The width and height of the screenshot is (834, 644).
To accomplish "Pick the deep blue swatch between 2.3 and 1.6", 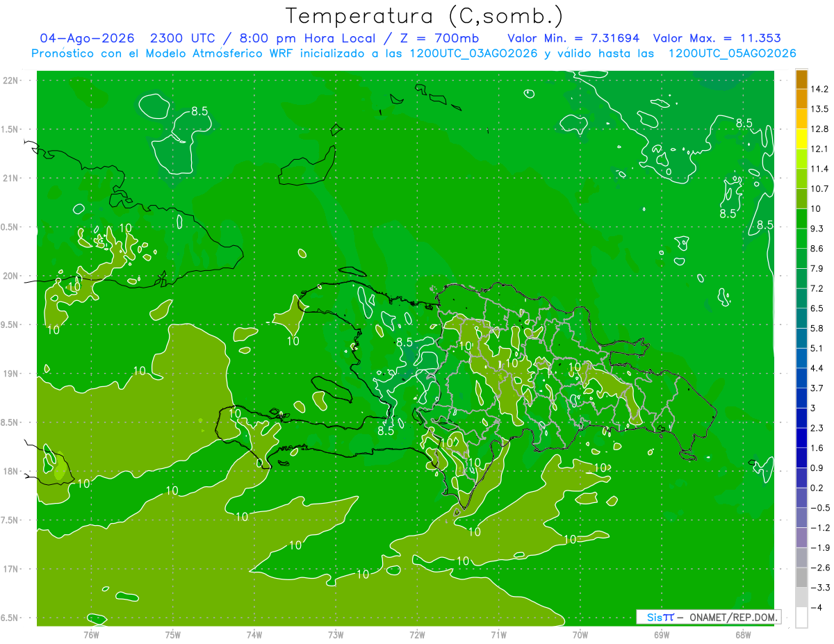I will (801, 438).
